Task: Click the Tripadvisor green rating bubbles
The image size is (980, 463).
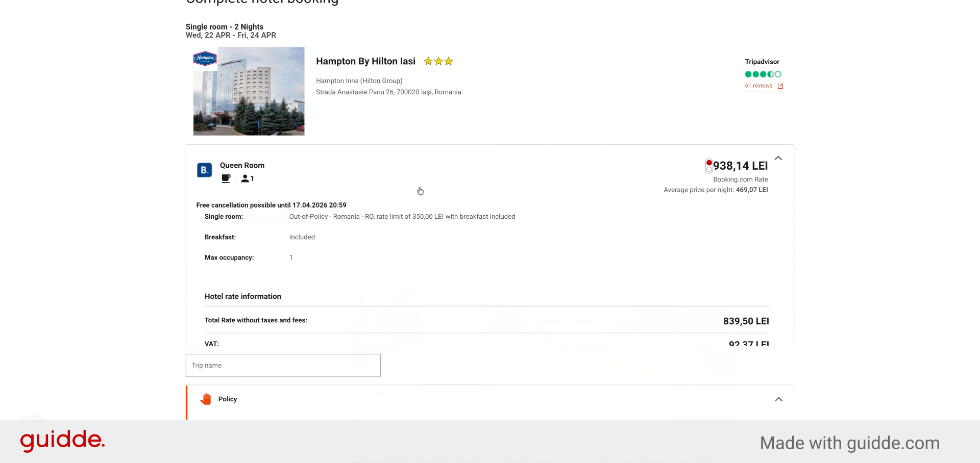Action: tap(763, 74)
